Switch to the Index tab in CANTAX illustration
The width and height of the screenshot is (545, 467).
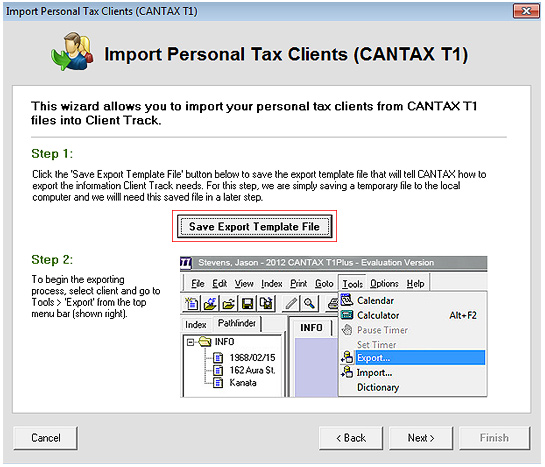(x=196, y=325)
